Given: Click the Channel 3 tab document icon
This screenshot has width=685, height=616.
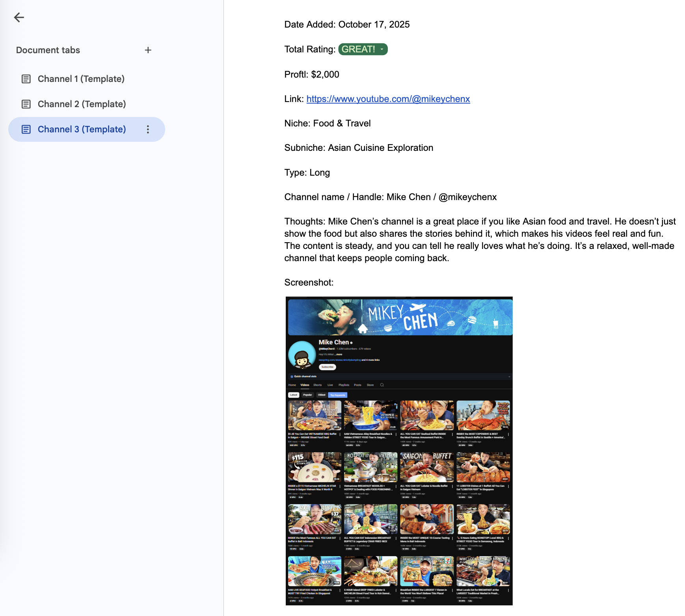Looking at the screenshot, I should (x=26, y=129).
